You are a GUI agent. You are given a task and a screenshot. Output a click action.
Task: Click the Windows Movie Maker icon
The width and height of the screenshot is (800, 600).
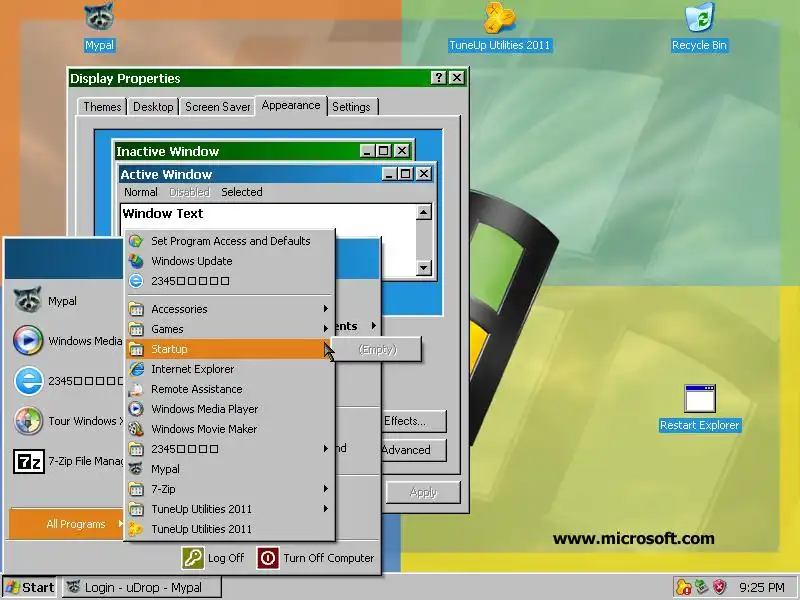136,429
